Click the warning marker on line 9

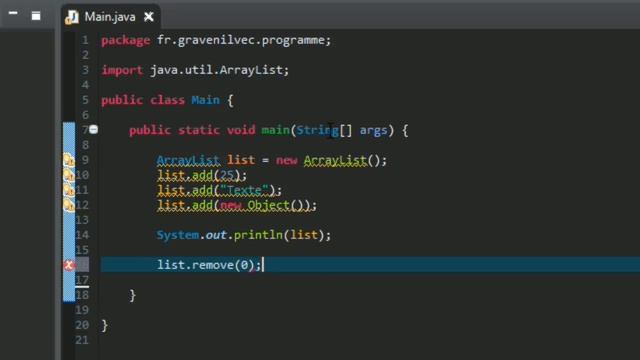point(69,160)
